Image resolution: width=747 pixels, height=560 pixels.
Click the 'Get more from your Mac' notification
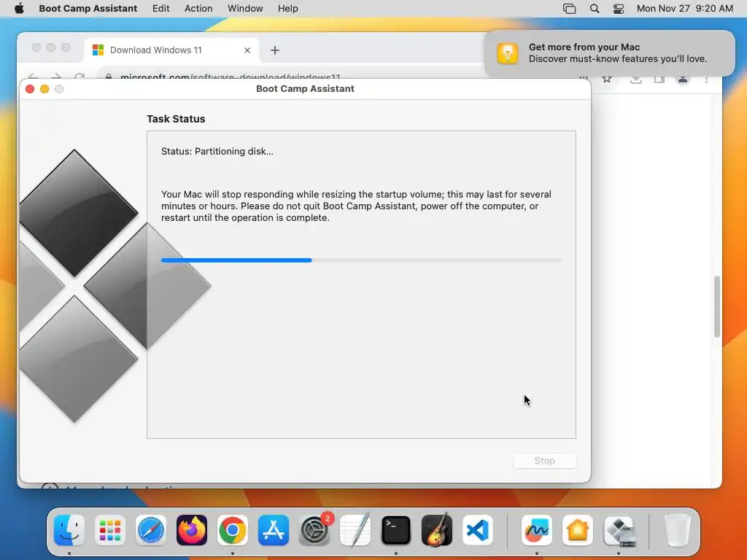pos(610,52)
